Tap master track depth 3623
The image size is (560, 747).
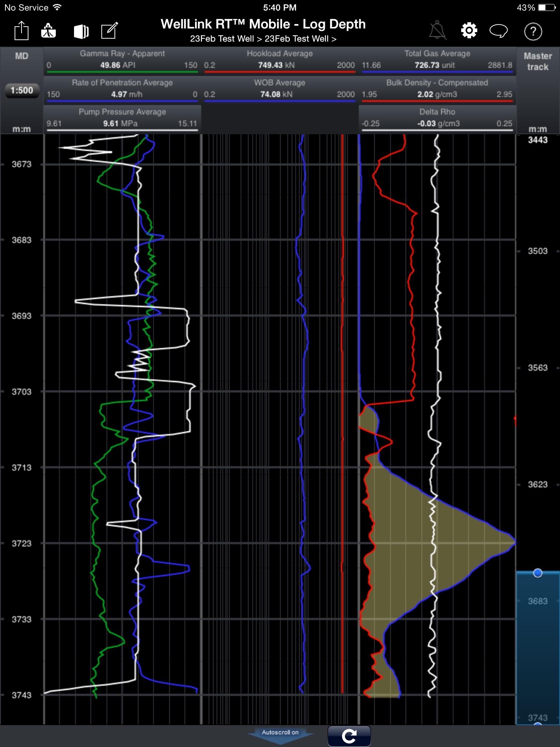pyautogui.click(x=538, y=484)
